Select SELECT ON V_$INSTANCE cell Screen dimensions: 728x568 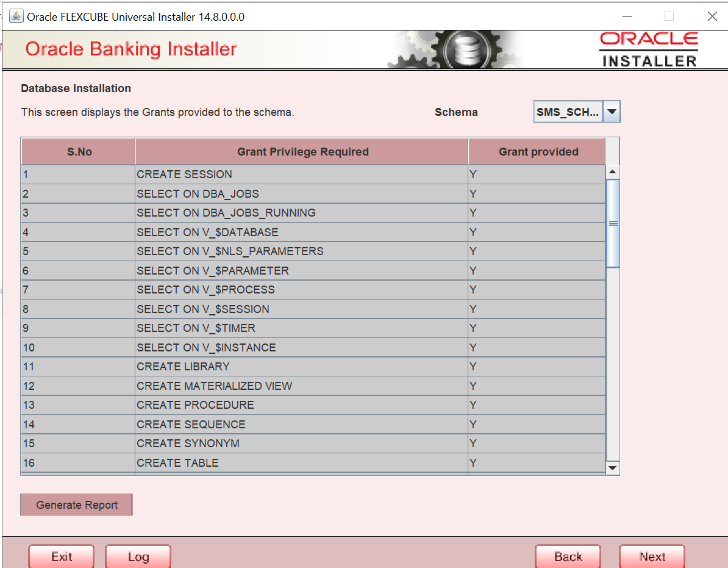302,347
